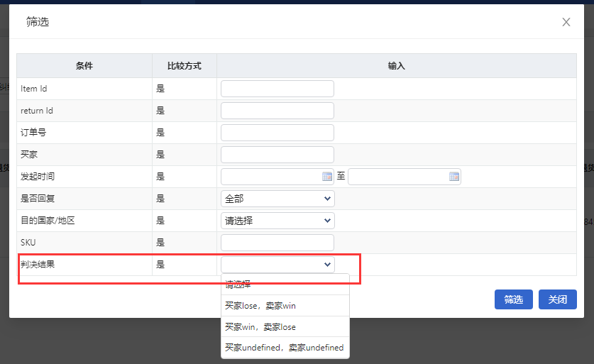Select option 买家lose，卖家win
This screenshot has height=364, width=594.
pyautogui.click(x=285, y=306)
